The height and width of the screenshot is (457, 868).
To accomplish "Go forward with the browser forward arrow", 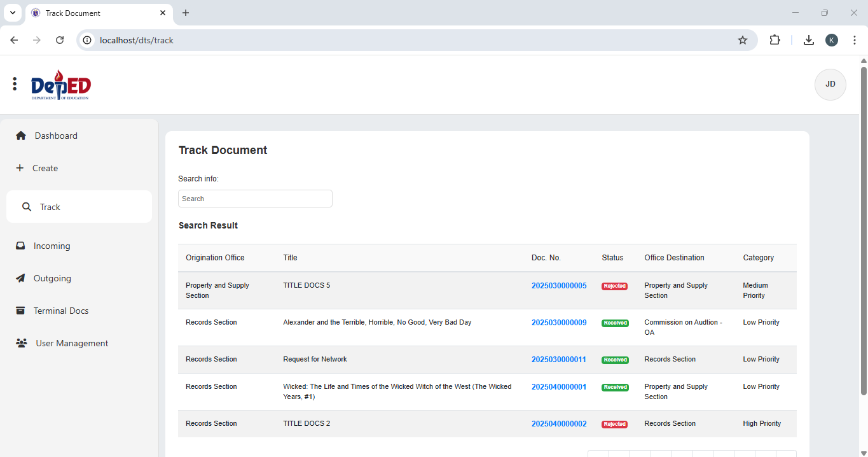I will pos(37,40).
